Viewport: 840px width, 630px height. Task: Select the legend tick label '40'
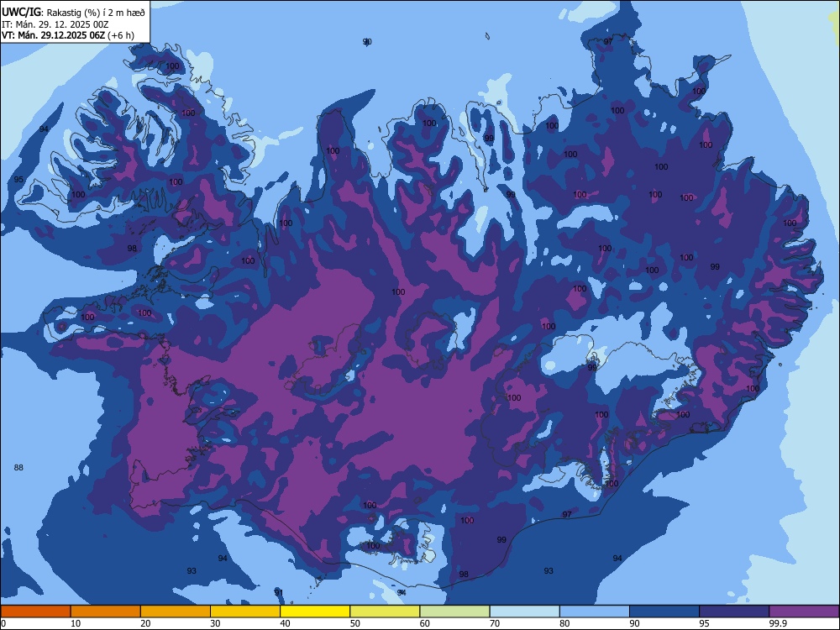285,623
